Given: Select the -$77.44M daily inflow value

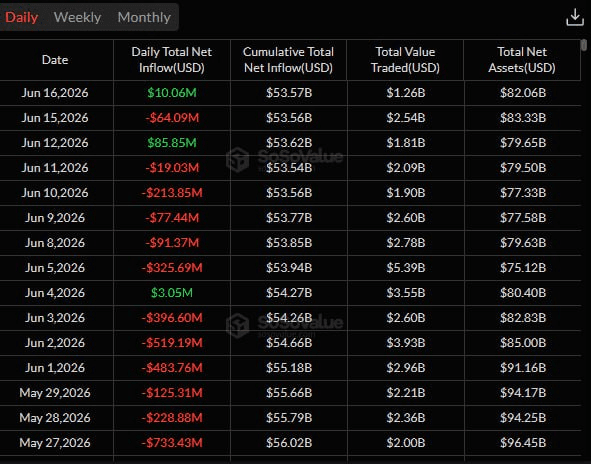Looking at the screenshot, I should [172, 217].
